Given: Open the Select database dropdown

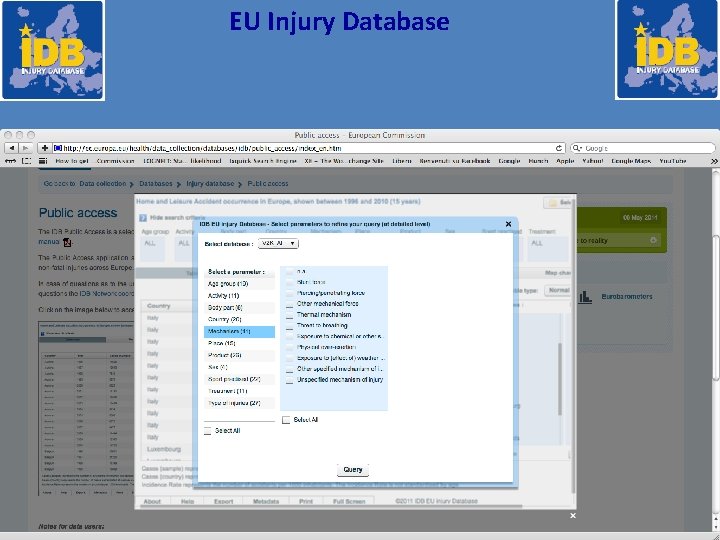Looking at the screenshot, I should (x=278, y=243).
